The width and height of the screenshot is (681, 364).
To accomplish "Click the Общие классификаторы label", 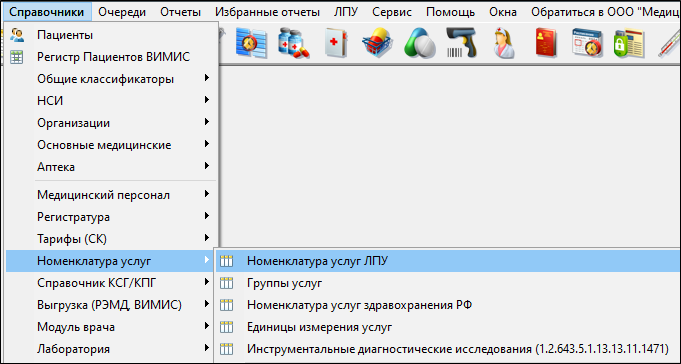I will pos(106,79).
